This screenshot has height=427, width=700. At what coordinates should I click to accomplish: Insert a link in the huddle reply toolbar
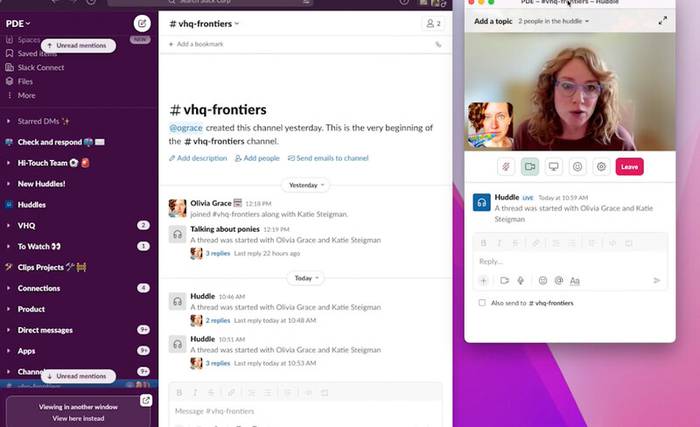click(x=536, y=243)
